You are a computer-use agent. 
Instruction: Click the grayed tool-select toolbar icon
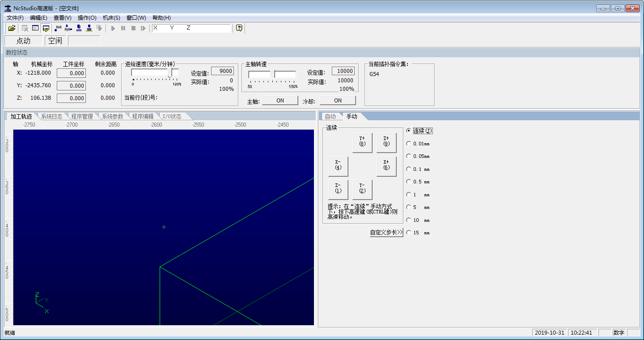click(99, 28)
